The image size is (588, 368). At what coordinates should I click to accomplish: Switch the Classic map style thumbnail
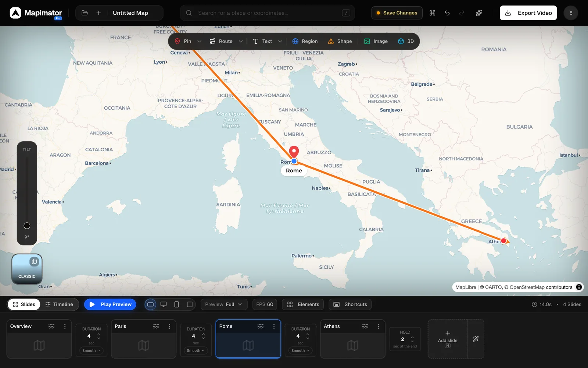(x=27, y=269)
